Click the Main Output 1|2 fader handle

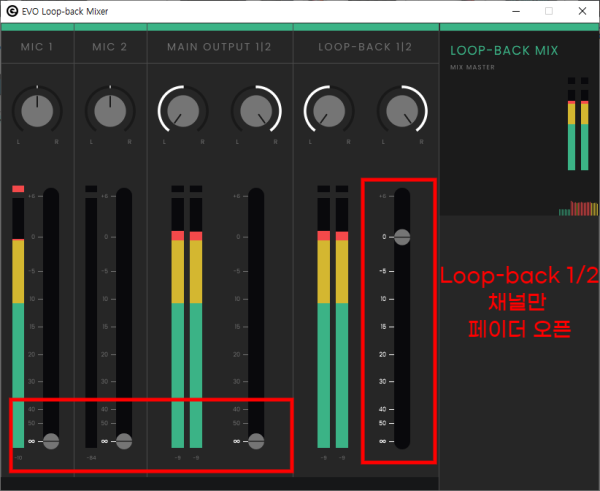click(x=256, y=441)
